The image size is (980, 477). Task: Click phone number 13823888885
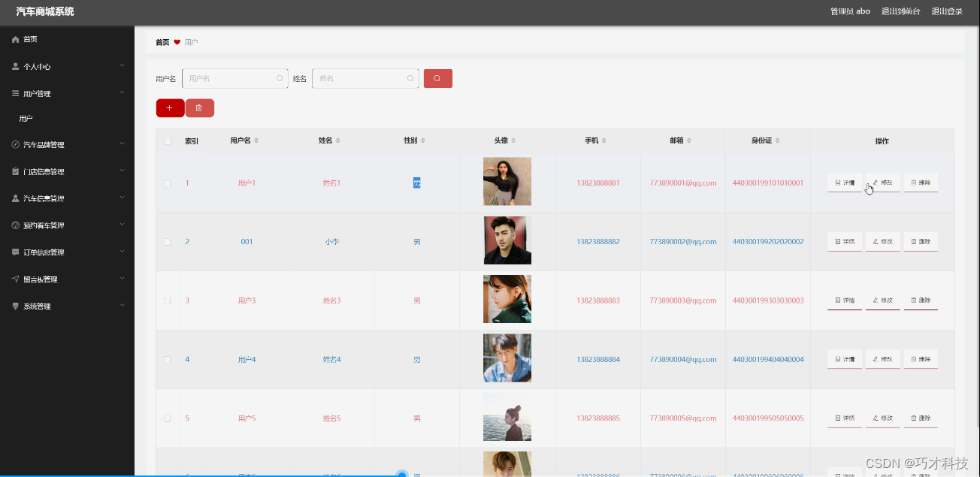[x=598, y=418]
